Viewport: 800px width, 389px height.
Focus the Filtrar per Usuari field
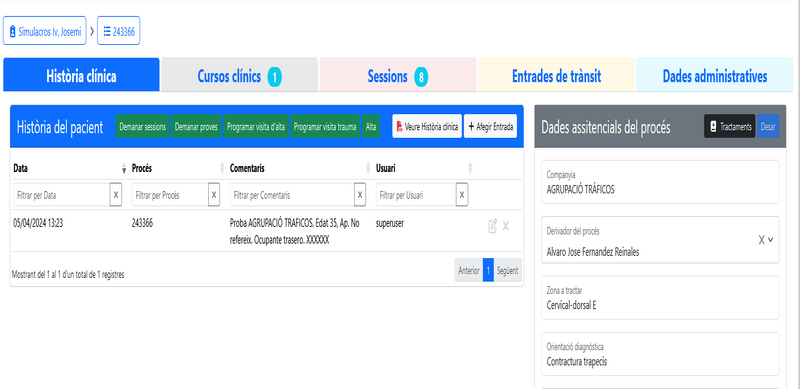coord(416,194)
